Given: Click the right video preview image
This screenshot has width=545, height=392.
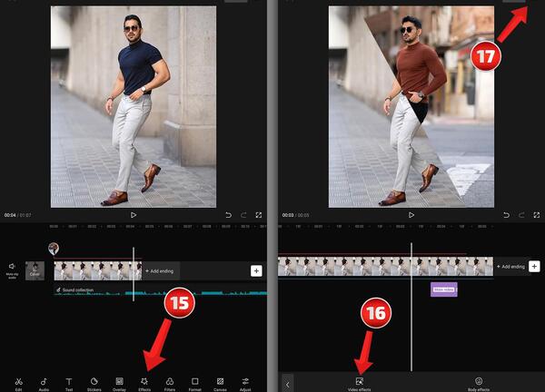Looking at the screenshot, I should (411, 106).
